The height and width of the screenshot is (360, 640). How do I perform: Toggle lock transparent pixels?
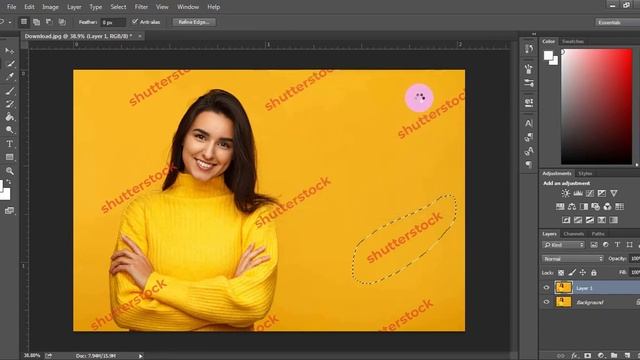coord(561,273)
